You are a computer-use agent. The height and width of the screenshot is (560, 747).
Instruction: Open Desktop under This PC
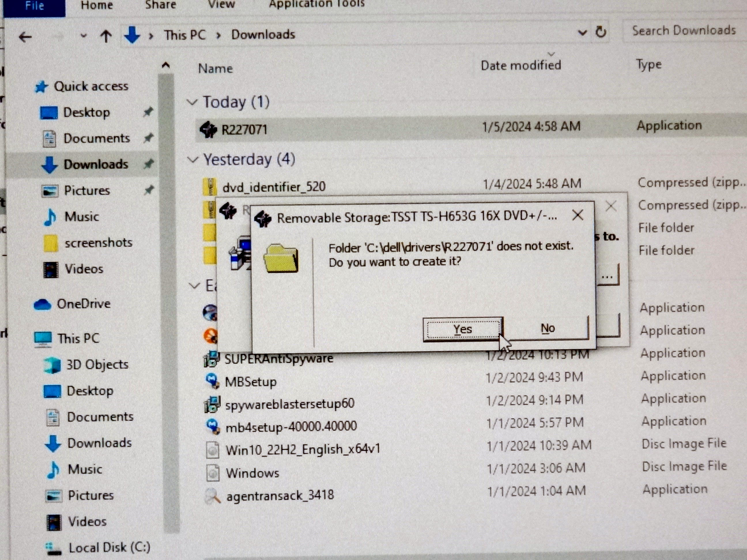(x=79, y=391)
